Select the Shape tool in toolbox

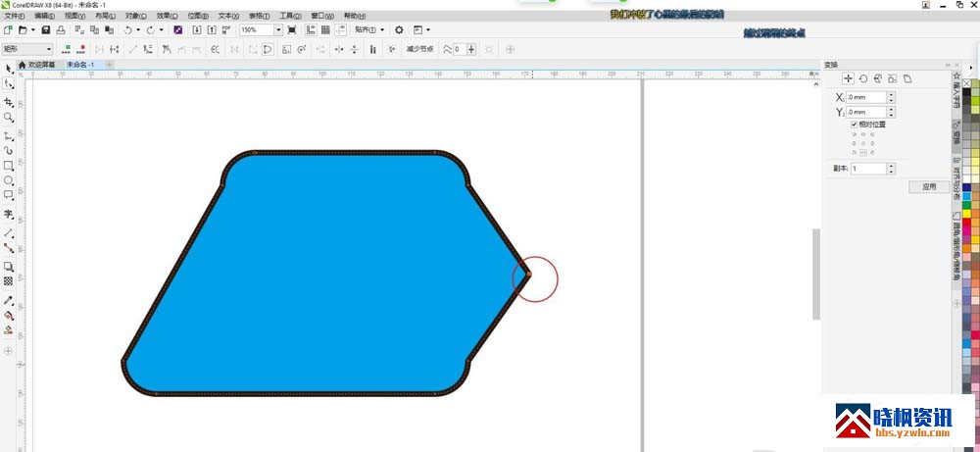[x=9, y=83]
